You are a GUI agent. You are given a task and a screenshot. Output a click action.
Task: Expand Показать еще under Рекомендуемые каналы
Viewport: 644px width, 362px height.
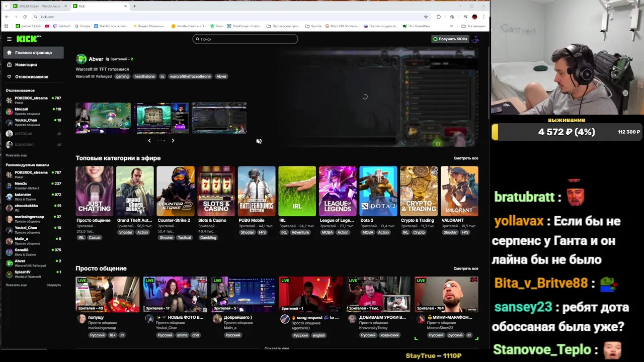tap(16, 285)
